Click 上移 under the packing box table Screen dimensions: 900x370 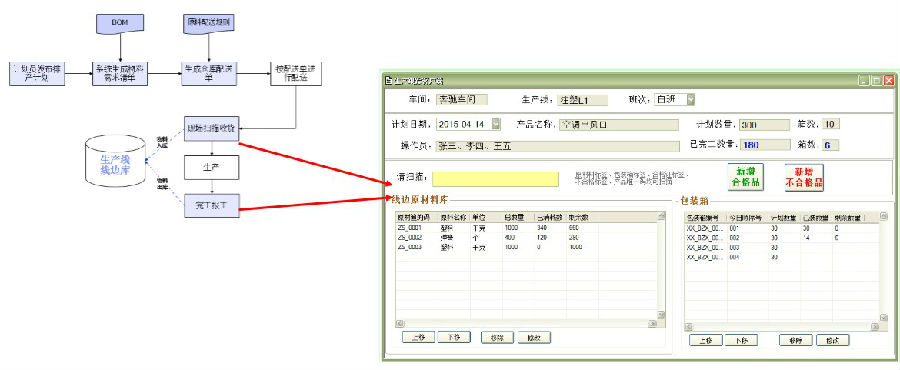click(705, 340)
